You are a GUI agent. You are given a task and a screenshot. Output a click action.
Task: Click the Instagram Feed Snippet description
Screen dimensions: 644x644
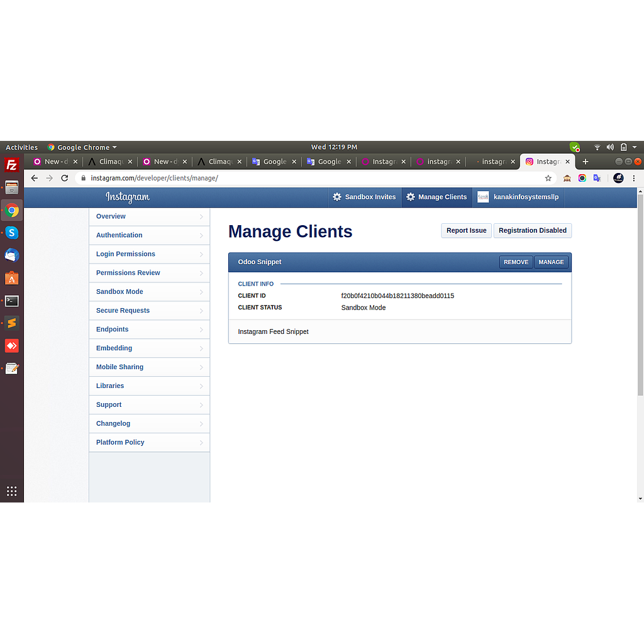point(273,331)
